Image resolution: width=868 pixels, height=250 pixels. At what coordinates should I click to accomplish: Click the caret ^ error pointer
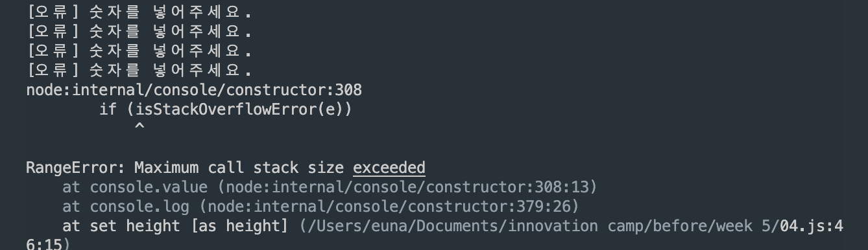pyautogui.click(x=139, y=127)
